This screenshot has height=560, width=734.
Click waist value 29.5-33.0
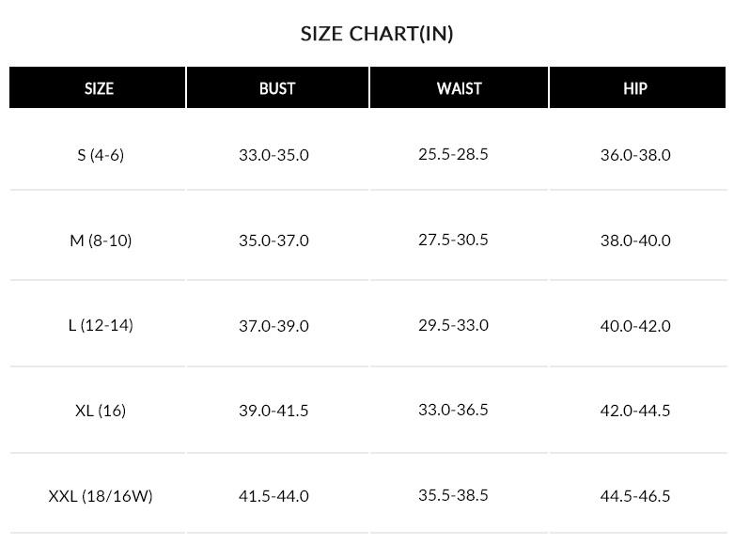(x=453, y=325)
